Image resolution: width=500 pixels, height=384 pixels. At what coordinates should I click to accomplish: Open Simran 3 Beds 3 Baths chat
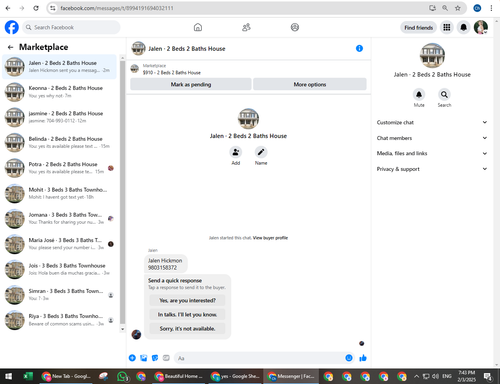(59, 295)
